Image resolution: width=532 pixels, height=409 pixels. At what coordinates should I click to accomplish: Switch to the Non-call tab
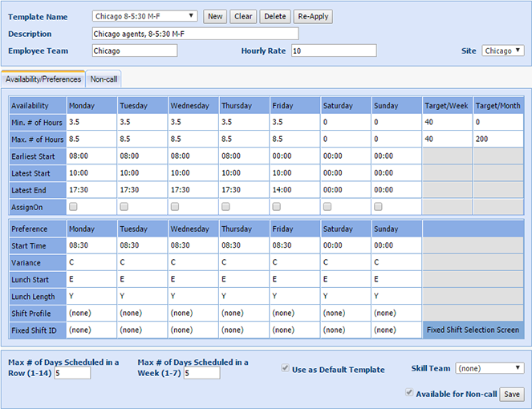pyautogui.click(x=104, y=79)
